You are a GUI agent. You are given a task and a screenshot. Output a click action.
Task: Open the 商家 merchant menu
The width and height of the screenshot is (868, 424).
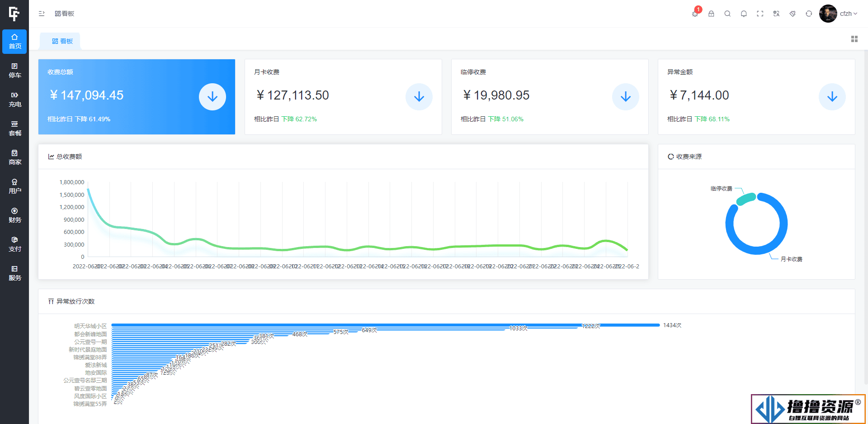(x=14, y=157)
